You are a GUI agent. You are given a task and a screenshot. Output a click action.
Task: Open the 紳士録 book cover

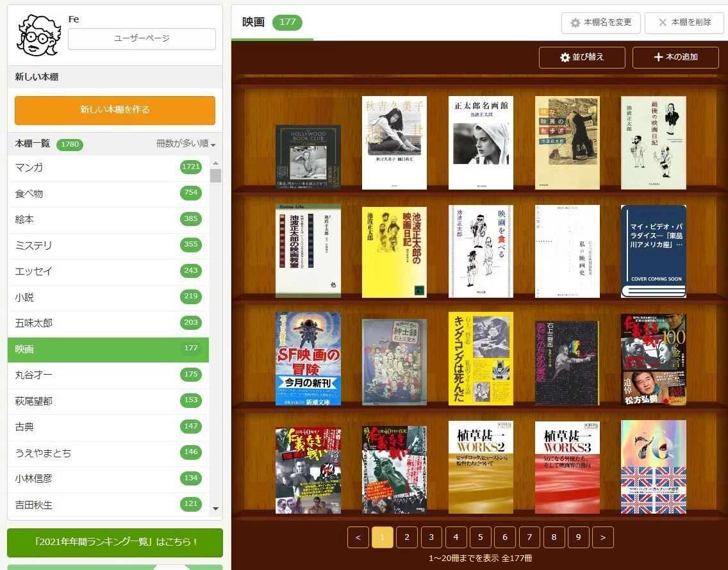394,362
